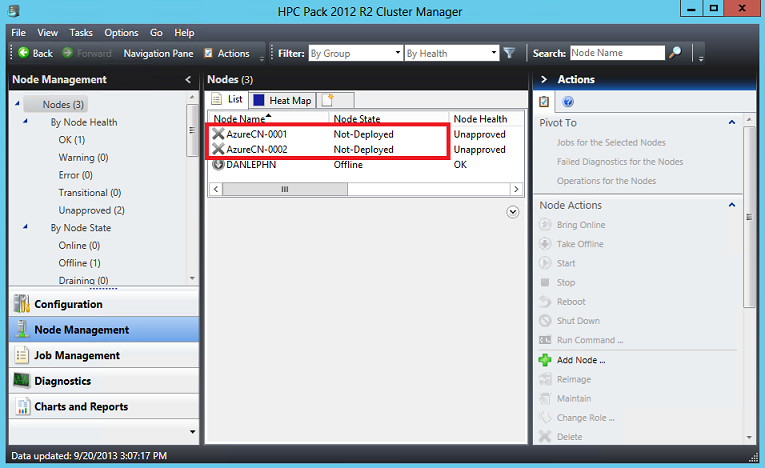Image resolution: width=765 pixels, height=468 pixels.
Task: Click the green Back arrow icon
Action: (22, 53)
